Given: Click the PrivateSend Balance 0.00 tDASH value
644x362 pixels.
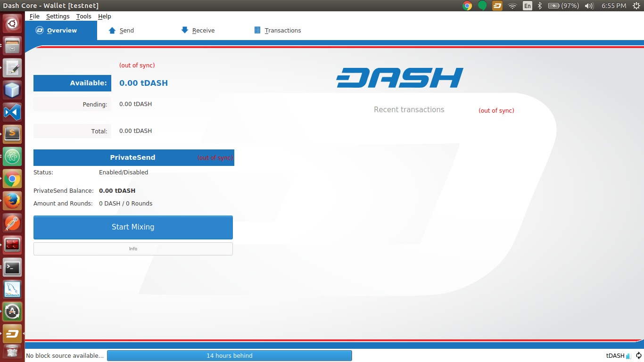Looking at the screenshot, I should click(117, 191).
